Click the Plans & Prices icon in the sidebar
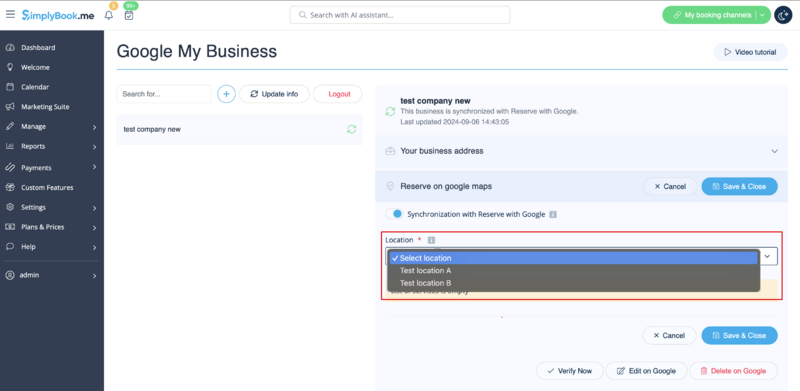 (x=10, y=227)
